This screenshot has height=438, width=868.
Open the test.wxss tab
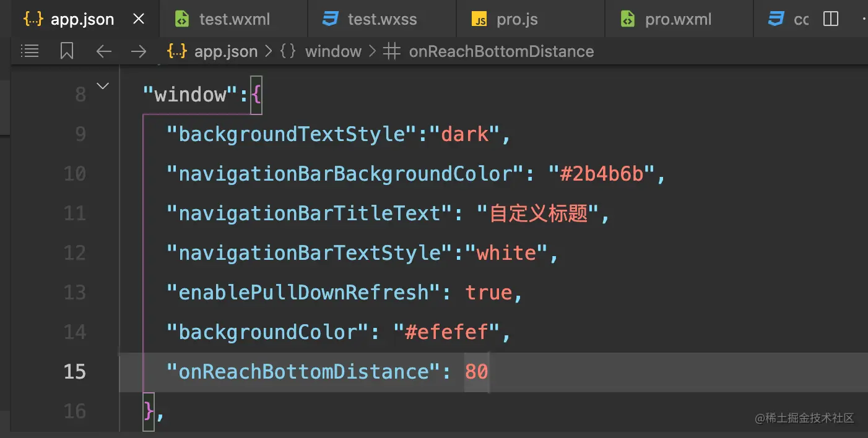point(382,19)
